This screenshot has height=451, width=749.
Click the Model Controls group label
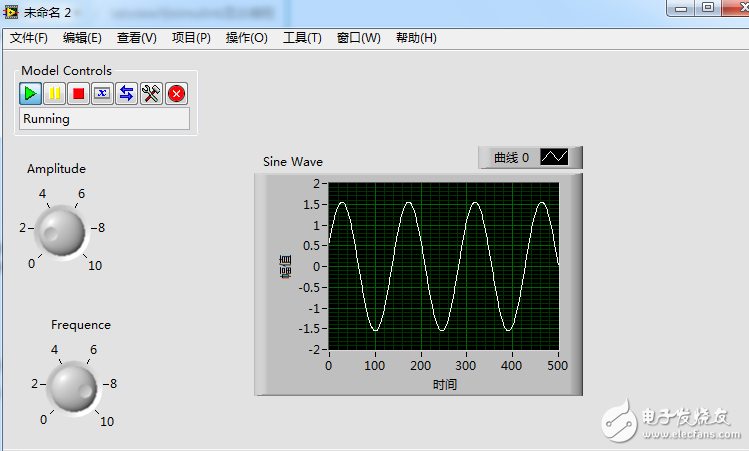66,71
